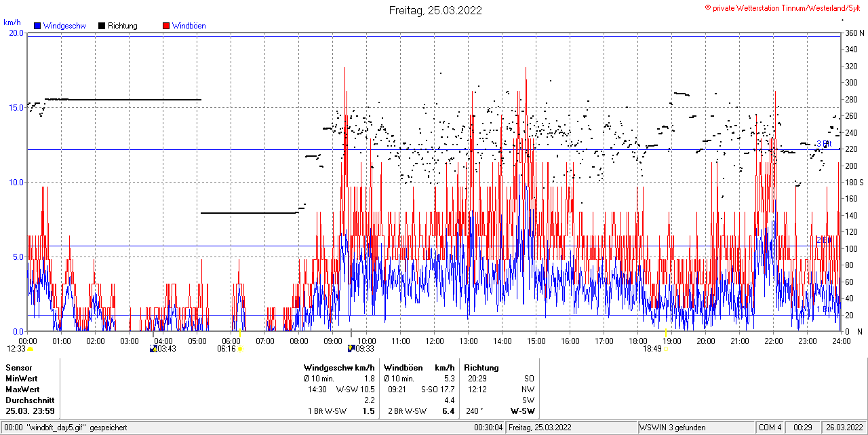Click 'WSWIN 3 gefunden' in status bar
The image size is (868, 435).
pos(673,428)
